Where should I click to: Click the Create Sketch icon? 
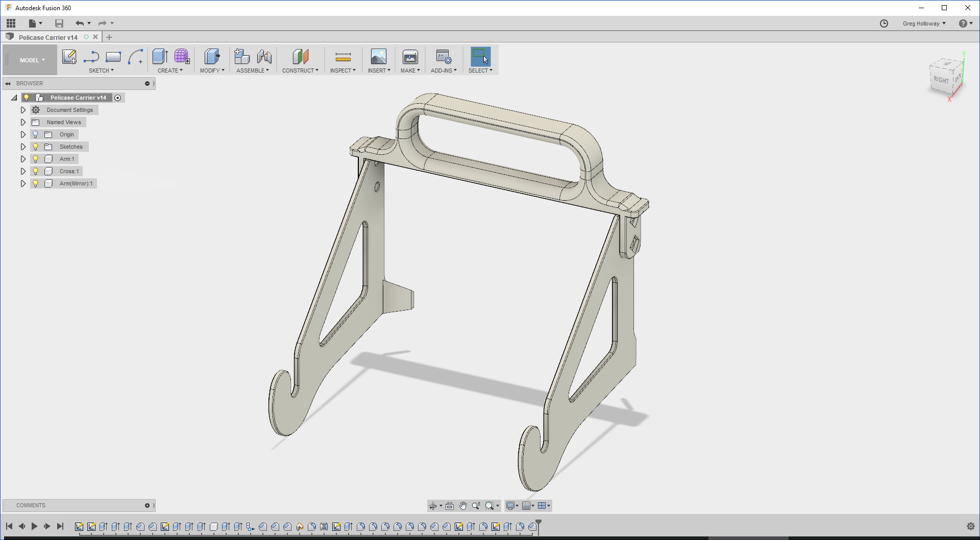click(x=69, y=57)
